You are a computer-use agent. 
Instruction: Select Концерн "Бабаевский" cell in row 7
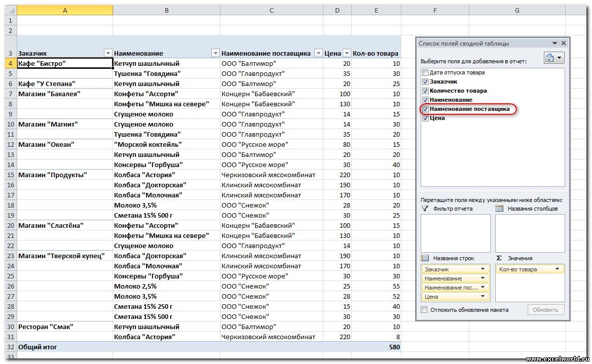click(272, 94)
